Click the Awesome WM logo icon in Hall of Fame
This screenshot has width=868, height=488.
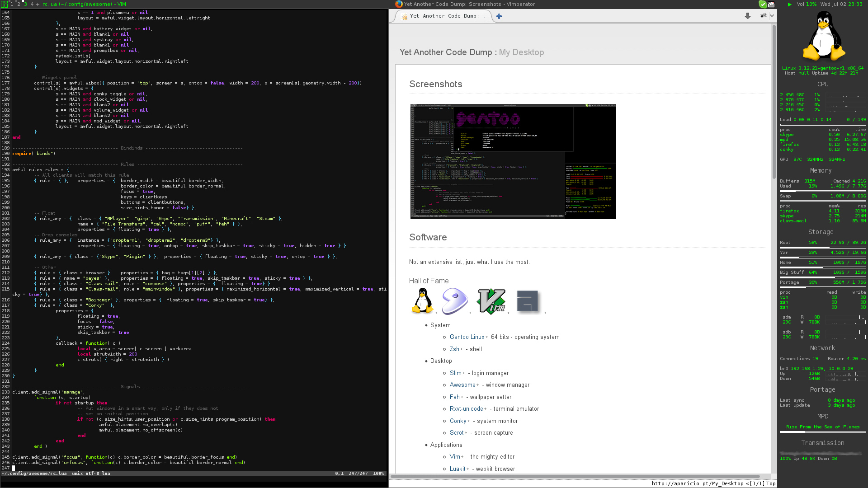click(x=527, y=301)
